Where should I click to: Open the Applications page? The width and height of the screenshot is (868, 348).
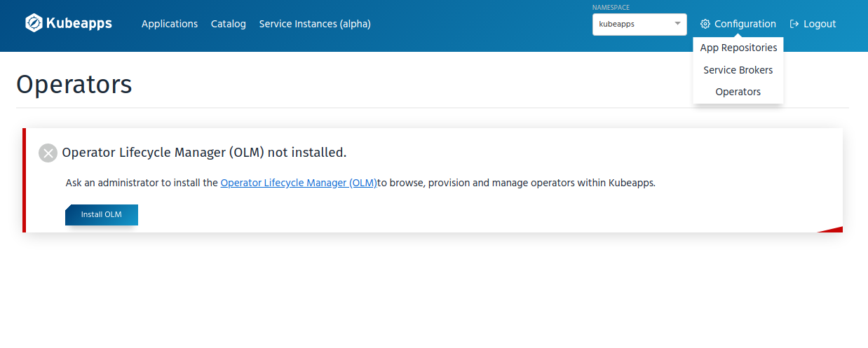point(170,24)
